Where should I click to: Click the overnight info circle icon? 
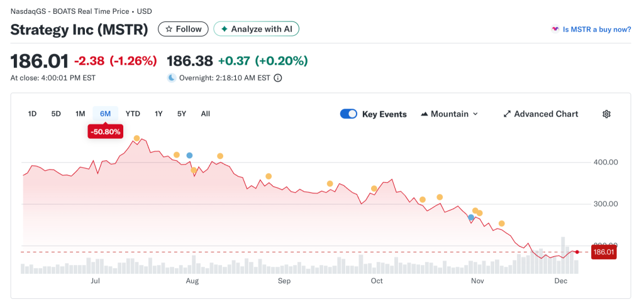(277, 78)
